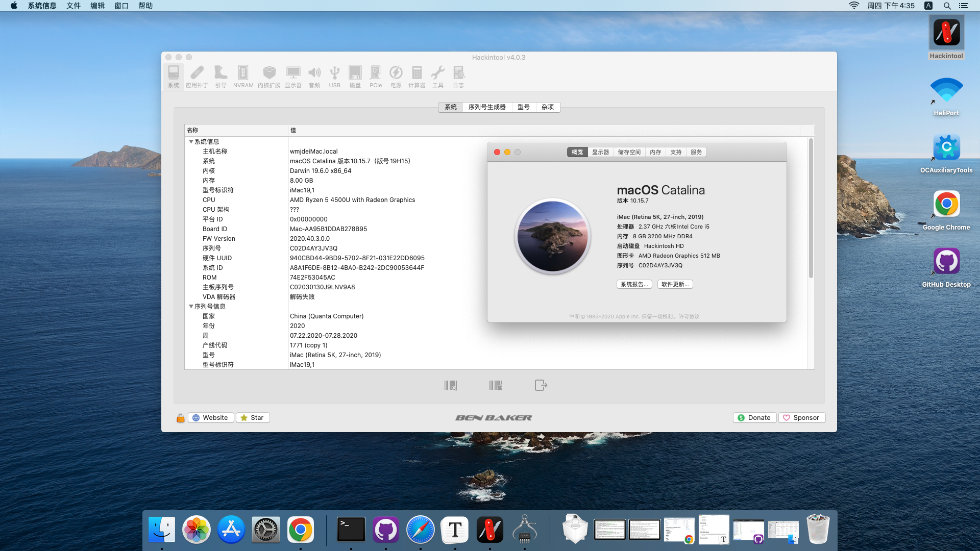Click the export icon below the table
The width and height of the screenshot is (980, 551).
541,385
